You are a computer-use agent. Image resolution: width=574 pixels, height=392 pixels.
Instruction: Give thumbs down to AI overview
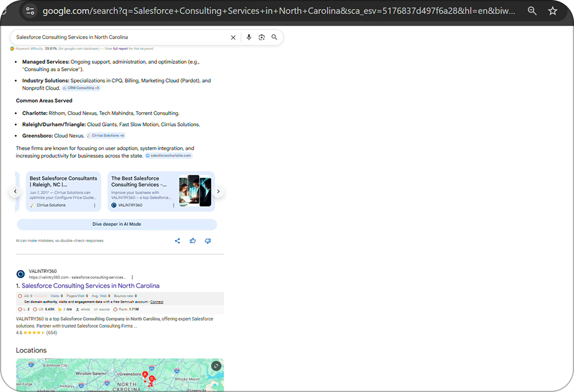coord(208,241)
